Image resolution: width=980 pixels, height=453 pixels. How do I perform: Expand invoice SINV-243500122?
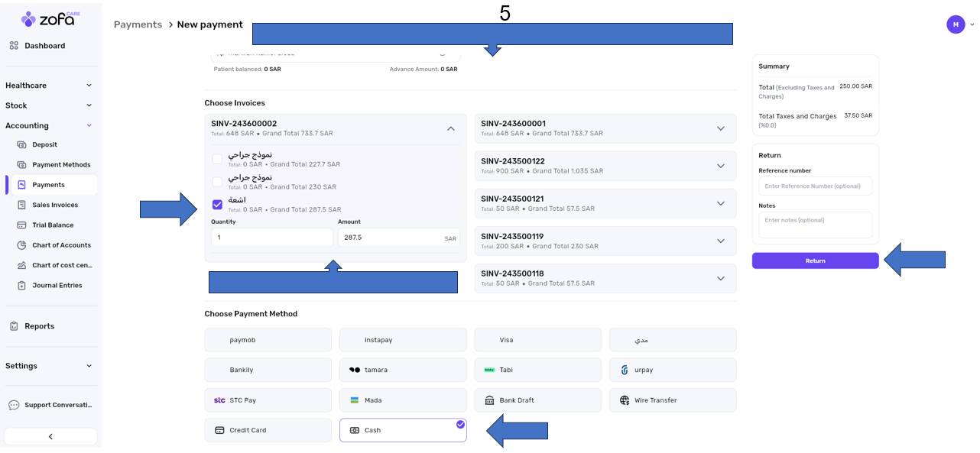point(720,166)
